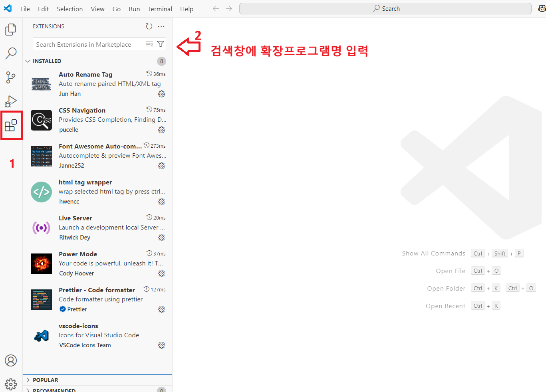
Task: Open Power Mode manage gear
Action: click(161, 273)
